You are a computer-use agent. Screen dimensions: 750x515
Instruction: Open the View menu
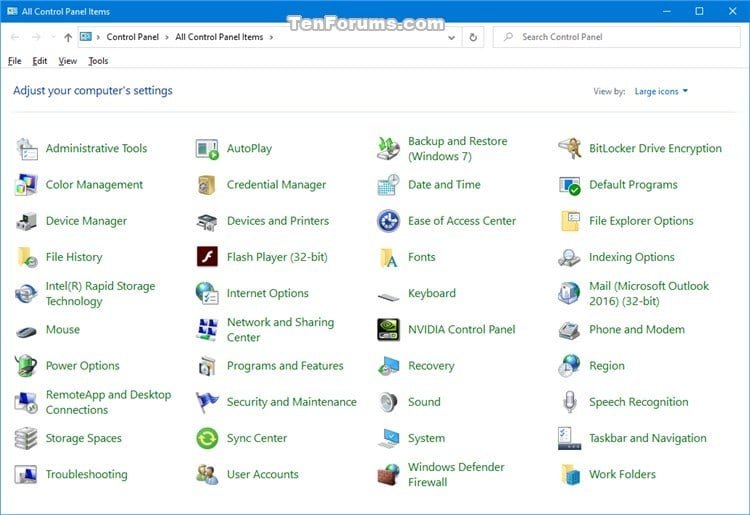click(67, 61)
